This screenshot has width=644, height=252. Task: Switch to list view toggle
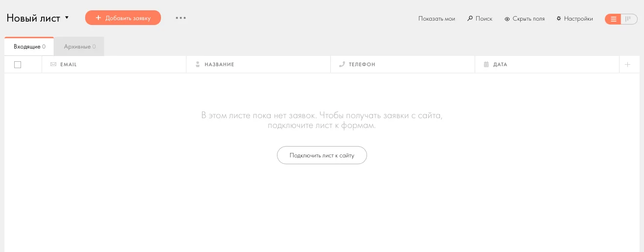pos(613,19)
